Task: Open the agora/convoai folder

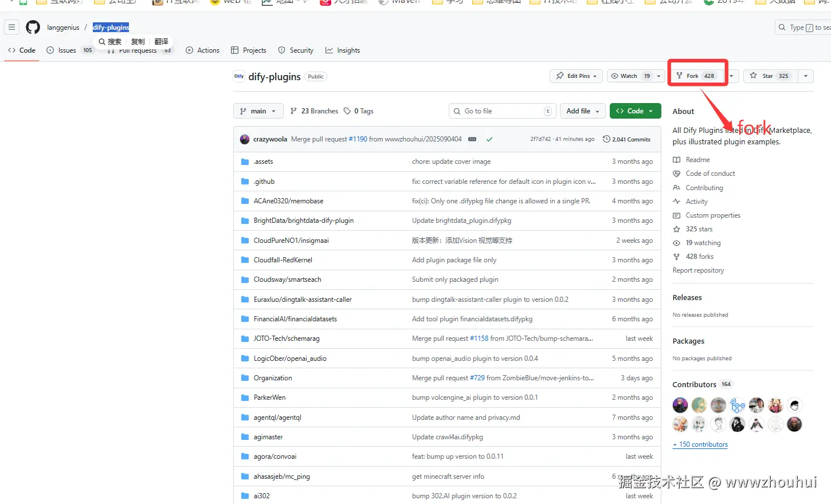Action: point(275,456)
